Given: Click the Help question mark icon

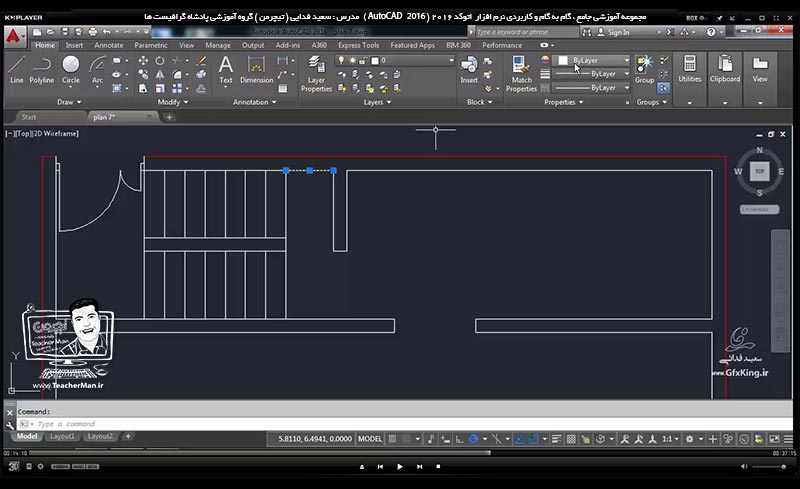Looking at the screenshot, I should click(x=711, y=32).
